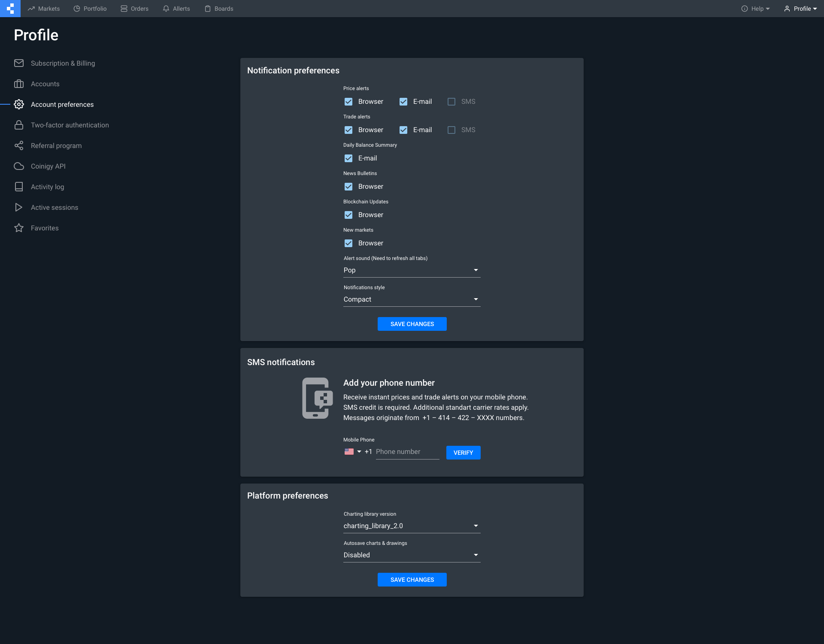
Task: Open Subscription & Billing envelope icon
Action: [19, 63]
